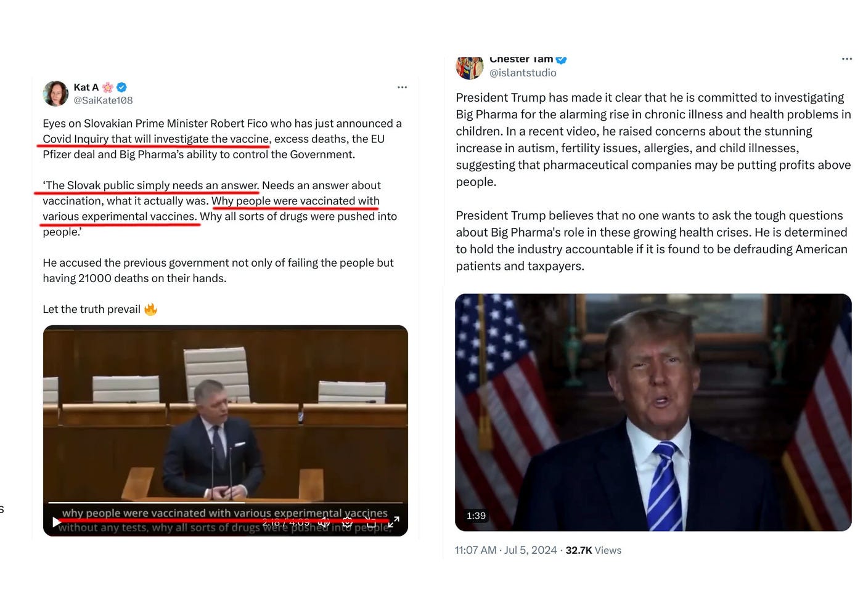The width and height of the screenshot is (863, 616).
Task: Click the Kat A display name
Action: [86, 87]
